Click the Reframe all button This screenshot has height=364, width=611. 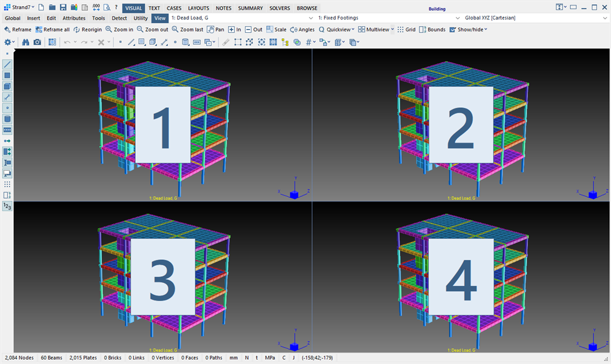coord(52,29)
